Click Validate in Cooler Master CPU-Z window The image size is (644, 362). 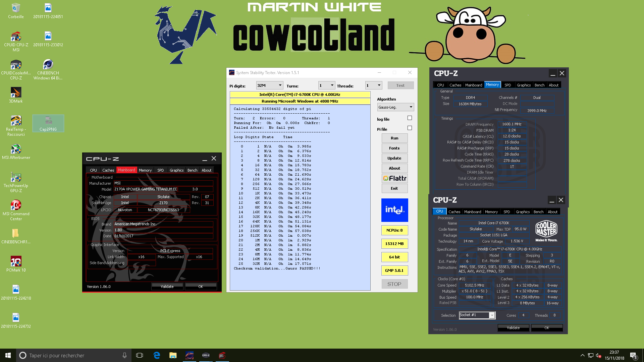pyautogui.click(x=513, y=328)
